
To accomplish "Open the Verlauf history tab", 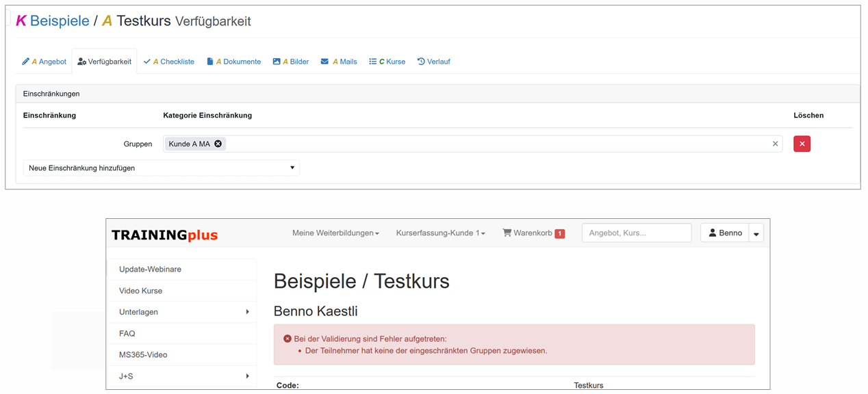I will coord(433,62).
